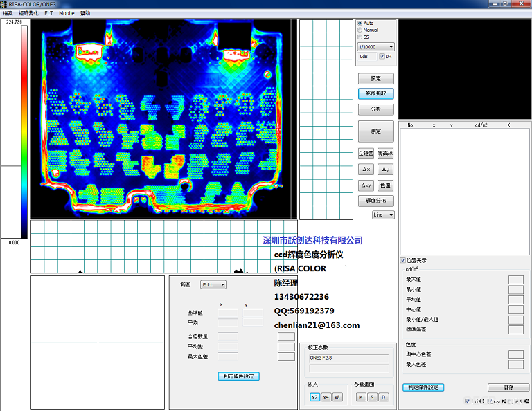Click the No. column header
This screenshot has width=532, height=411.
411,125
